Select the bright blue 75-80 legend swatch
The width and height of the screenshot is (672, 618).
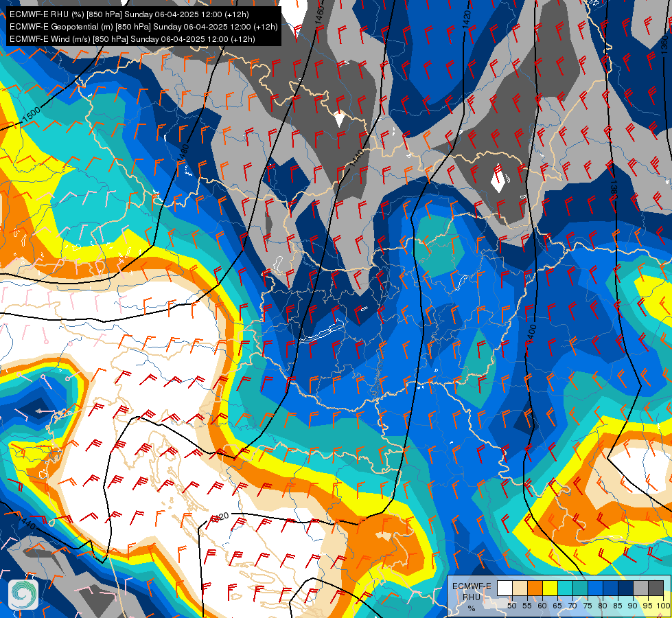click(x=596, y=588)
